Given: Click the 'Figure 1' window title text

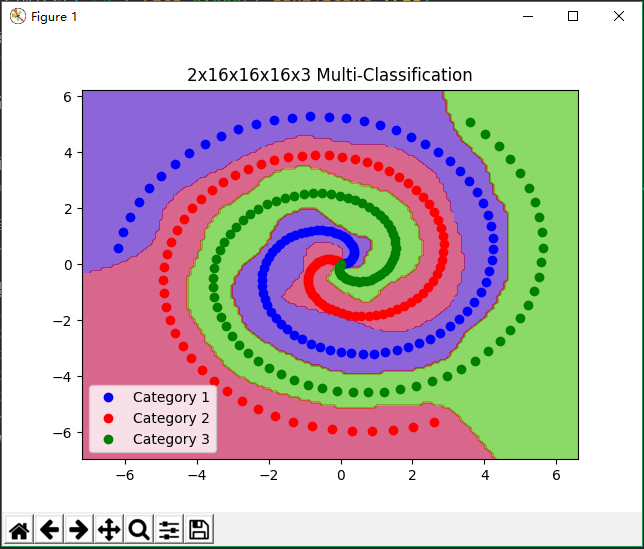Looking at the screenshot, I should point(54,17).
